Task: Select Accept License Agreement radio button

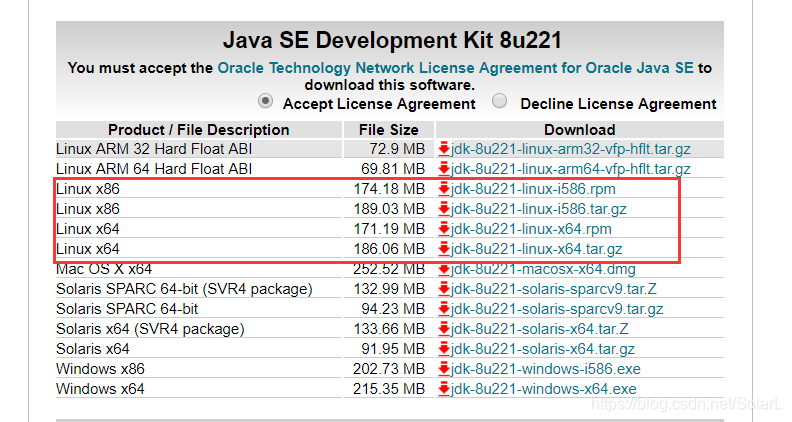Action: [x=266, y=101]
